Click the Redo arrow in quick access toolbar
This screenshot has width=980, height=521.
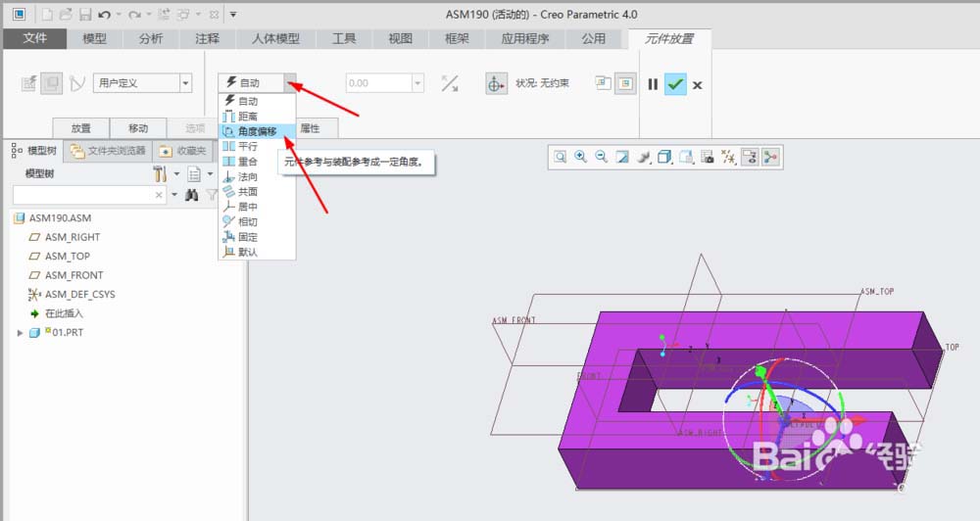coord(134,14)
